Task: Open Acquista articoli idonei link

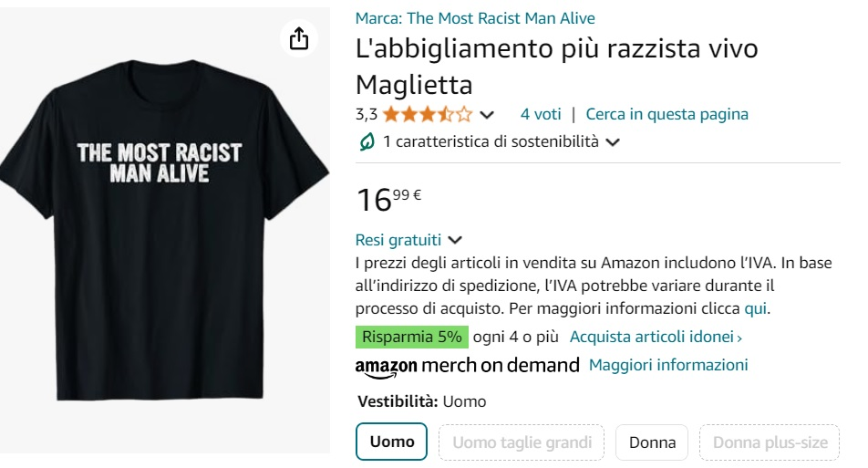Action: (x=656, y=337)
